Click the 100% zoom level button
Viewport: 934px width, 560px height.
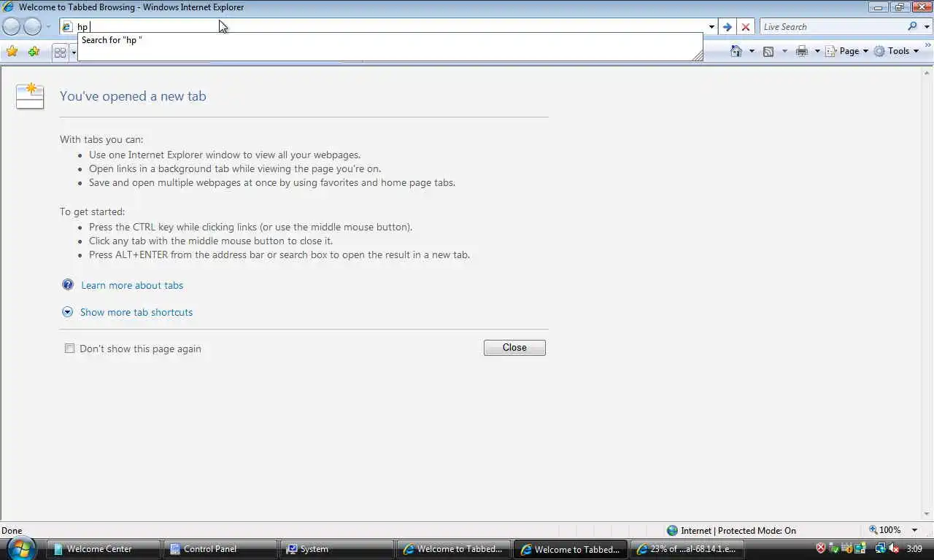(x=885, y=530)
